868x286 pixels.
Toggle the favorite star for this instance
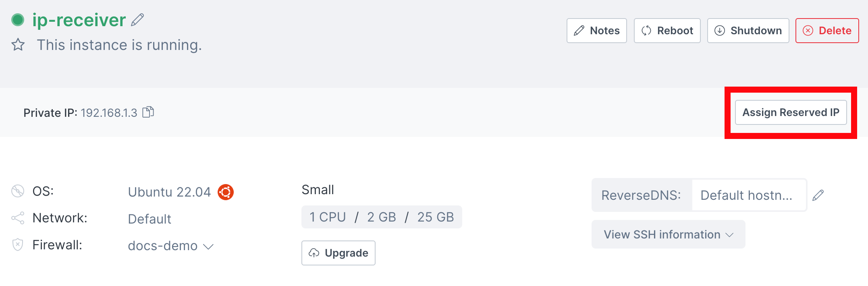(18, 45)
